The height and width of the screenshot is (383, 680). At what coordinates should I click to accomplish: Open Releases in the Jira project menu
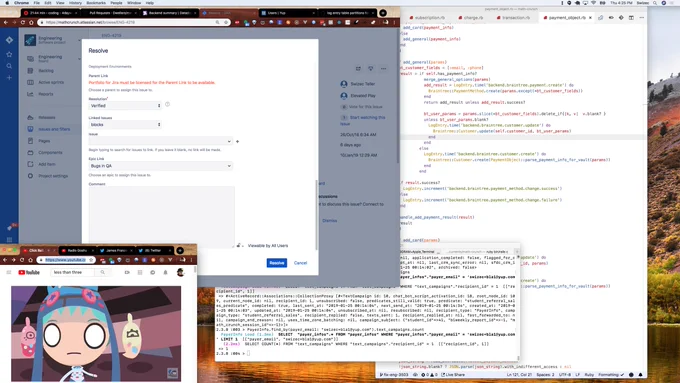click(x=46, y=118)
